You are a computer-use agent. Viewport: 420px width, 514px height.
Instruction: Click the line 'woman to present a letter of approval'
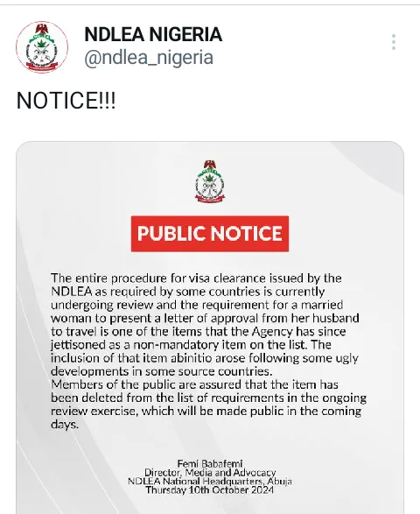tap(205, 318)
